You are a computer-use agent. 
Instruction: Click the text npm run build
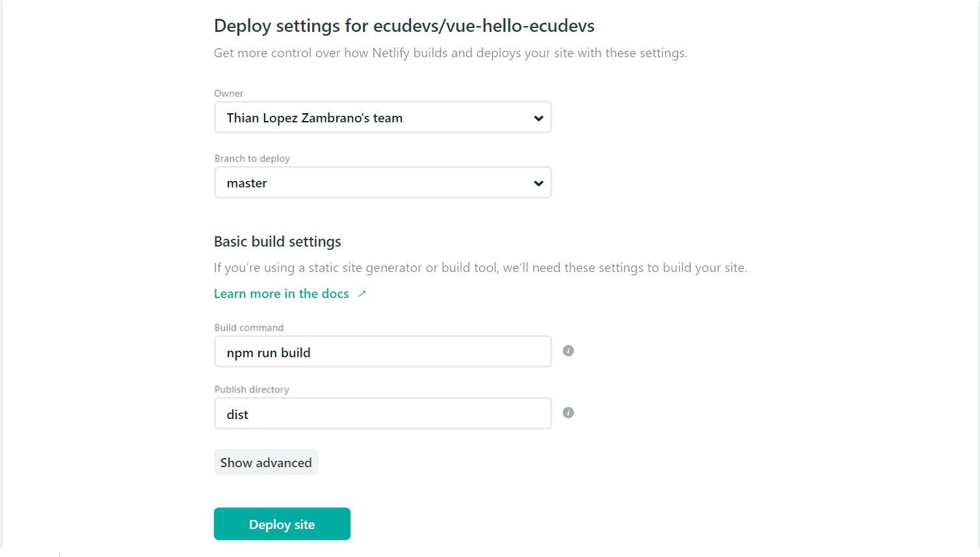[269, 352]
